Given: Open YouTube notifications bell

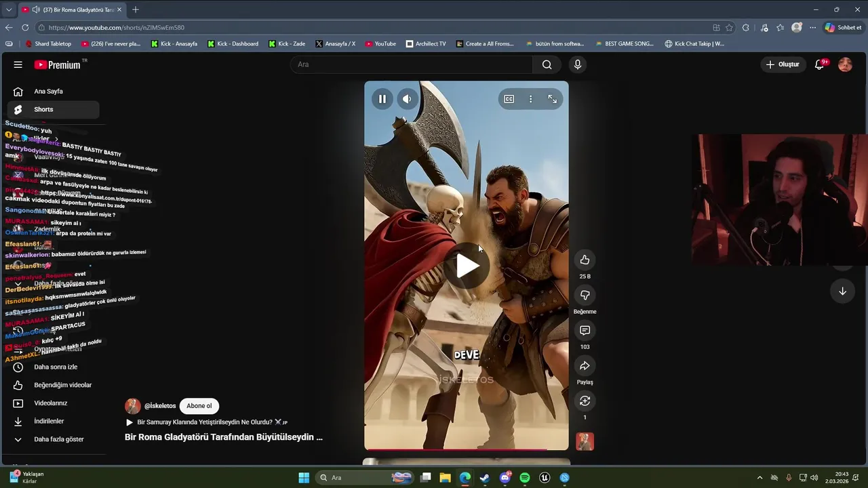Looking at the screenshot, I should (820, 64).
